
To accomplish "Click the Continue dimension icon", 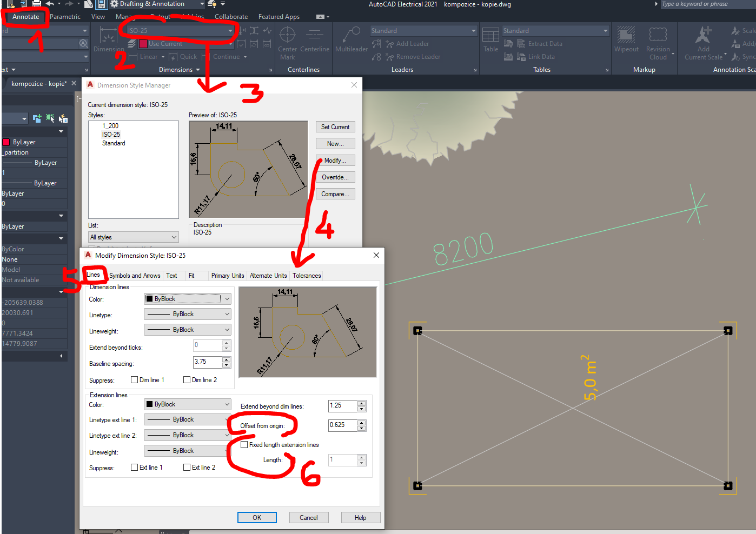I will [x=205, y=57].
